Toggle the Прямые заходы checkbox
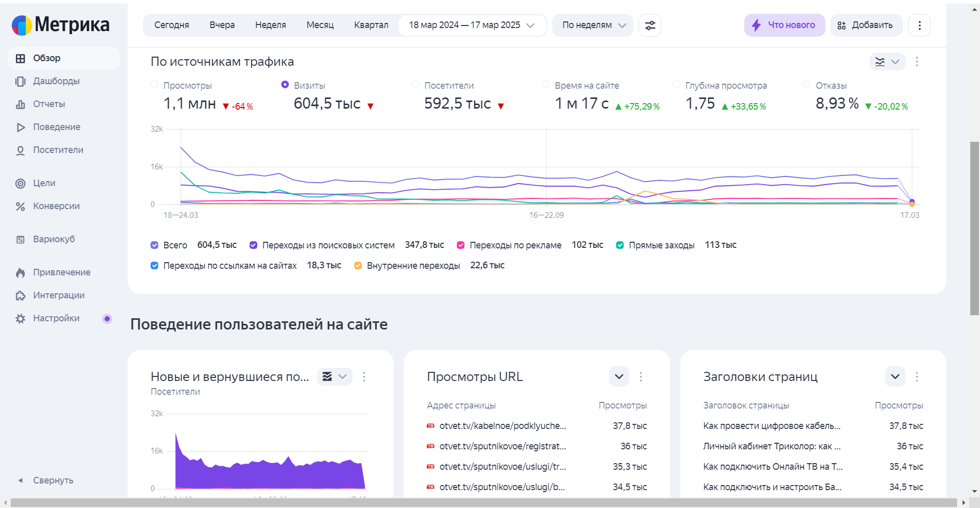The image size is (980, 508). tap(620, 245)
